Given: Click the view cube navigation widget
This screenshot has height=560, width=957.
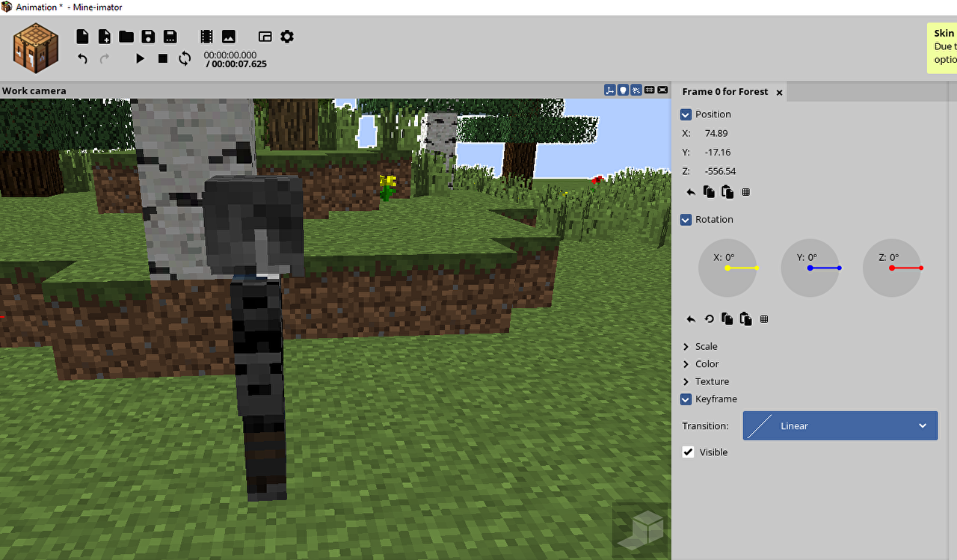Looking at the screenshot, I should click(641, 530).
